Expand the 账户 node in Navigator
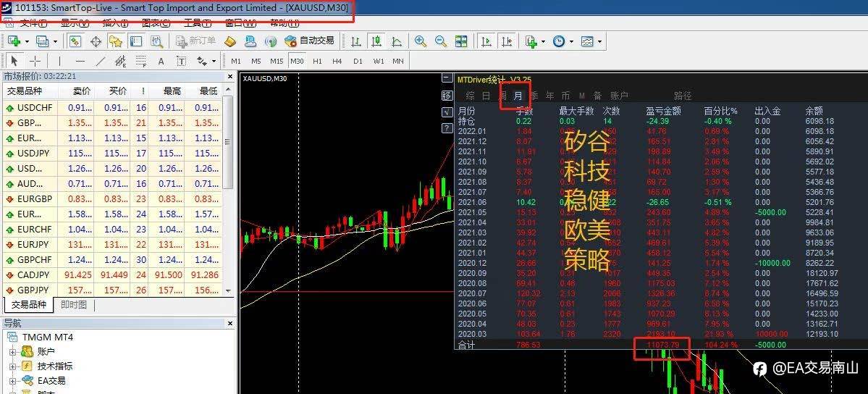The height and width of the screenshot is (394, 868). pos(13,351)
